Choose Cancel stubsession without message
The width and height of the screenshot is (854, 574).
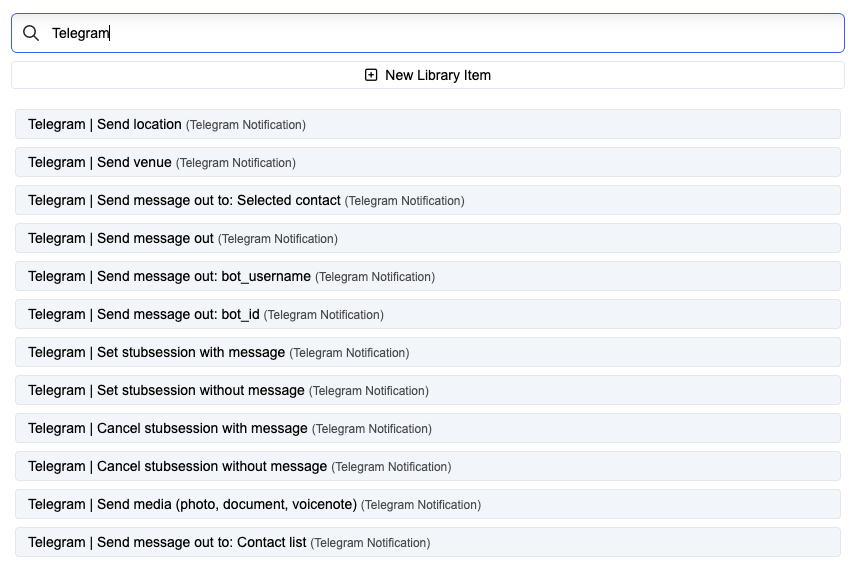point(428,467)
